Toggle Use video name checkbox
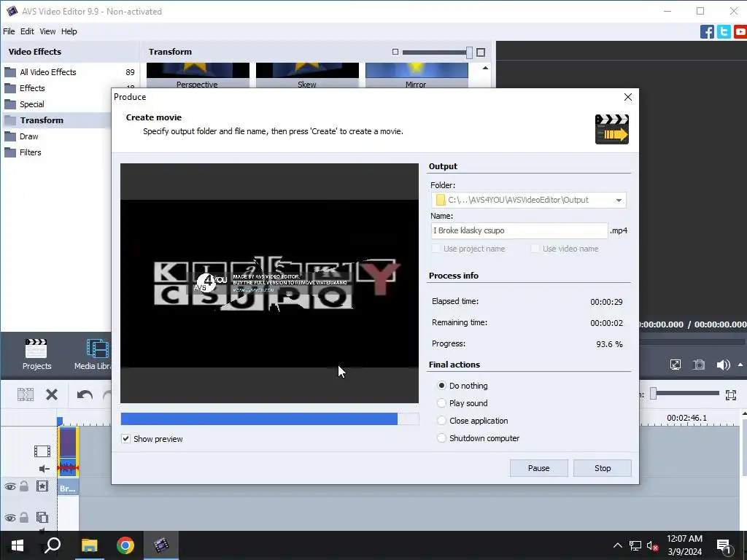Image resolution: width=747 pixels, height=560 pixels. click(535, 249)
